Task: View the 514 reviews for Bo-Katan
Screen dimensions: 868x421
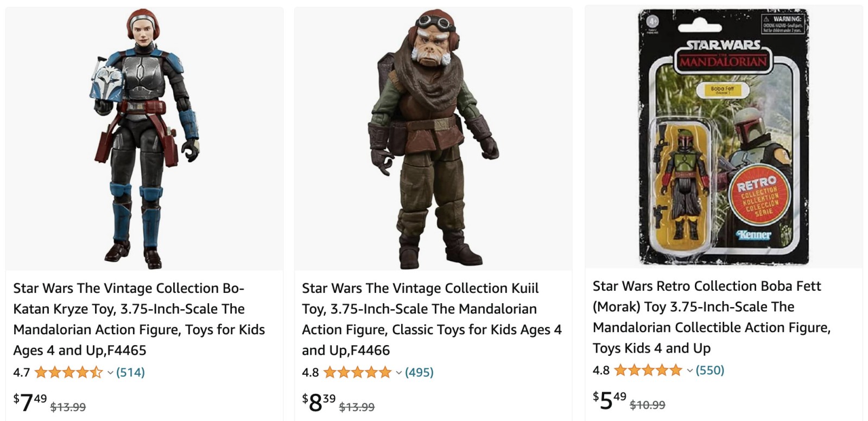Action: [x=130, y=372]
